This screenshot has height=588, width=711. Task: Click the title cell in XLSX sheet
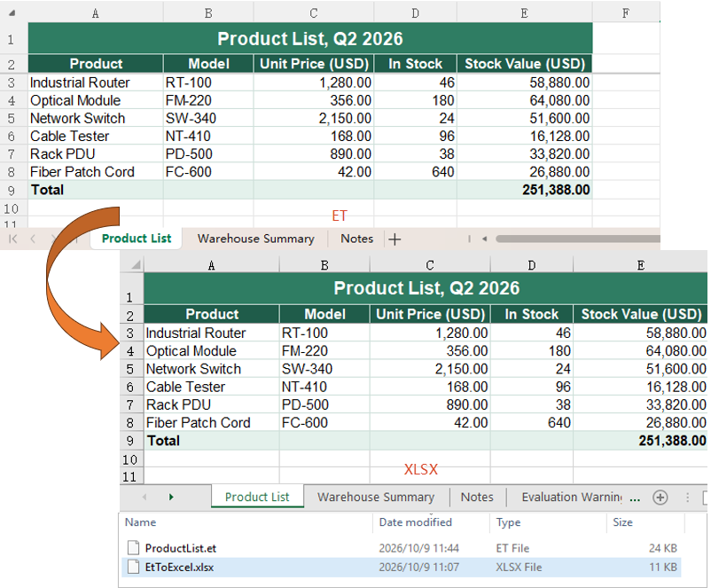426,288
